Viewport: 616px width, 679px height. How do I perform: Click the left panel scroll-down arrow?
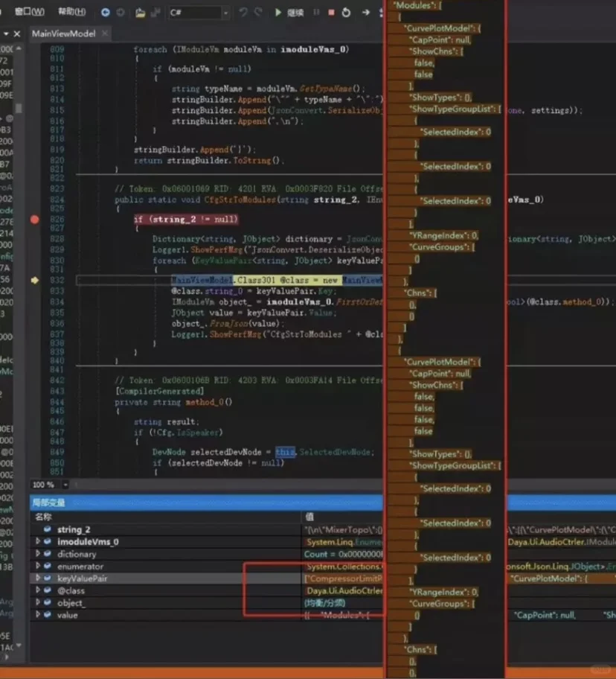click(18, 645)
